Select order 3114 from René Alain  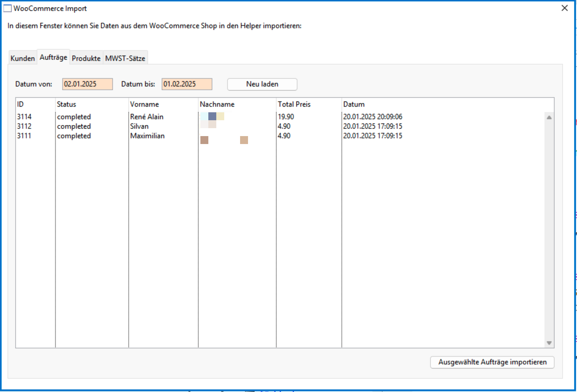24,117
